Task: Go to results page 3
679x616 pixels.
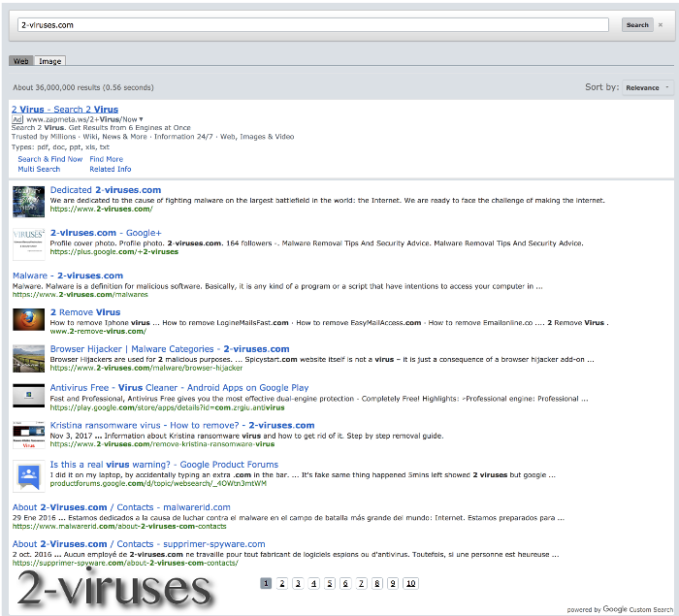Action: 298,584
